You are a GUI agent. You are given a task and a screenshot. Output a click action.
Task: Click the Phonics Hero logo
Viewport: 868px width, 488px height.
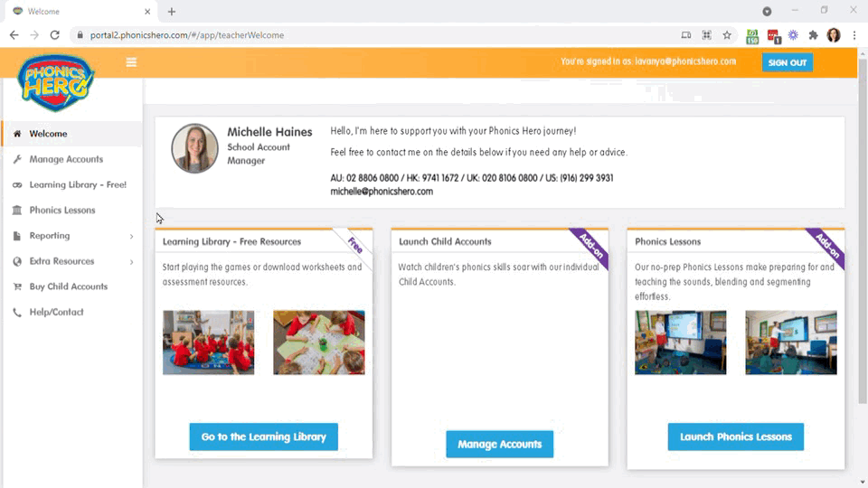pyautogui.click(x=55, y=82)
